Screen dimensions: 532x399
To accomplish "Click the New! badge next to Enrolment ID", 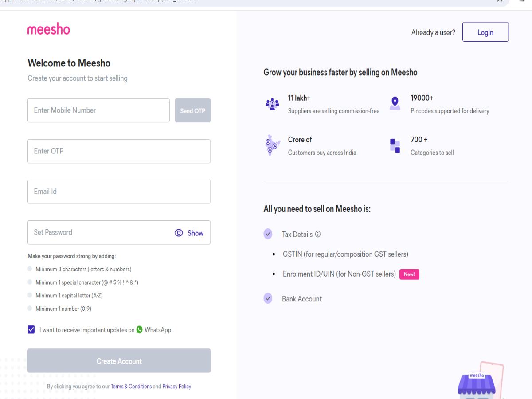I will coord(409,274).
